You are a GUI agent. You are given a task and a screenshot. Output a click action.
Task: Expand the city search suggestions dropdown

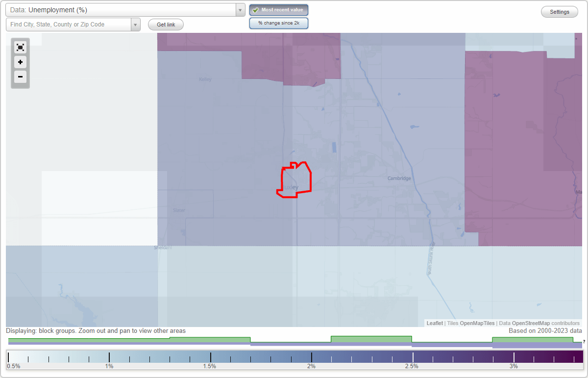136,24
